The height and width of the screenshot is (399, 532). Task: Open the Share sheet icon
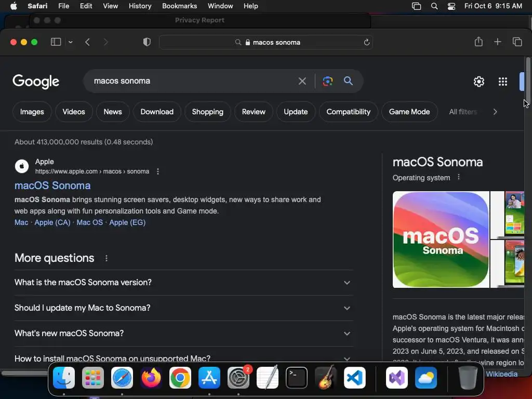click(x=478, y=42)
